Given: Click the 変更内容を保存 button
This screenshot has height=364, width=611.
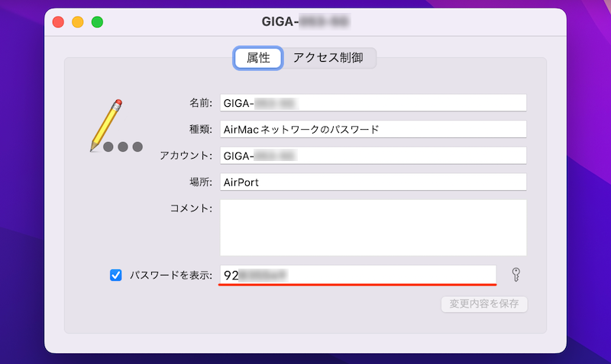Looking at the screenshot, I should [x=484, y=304].
